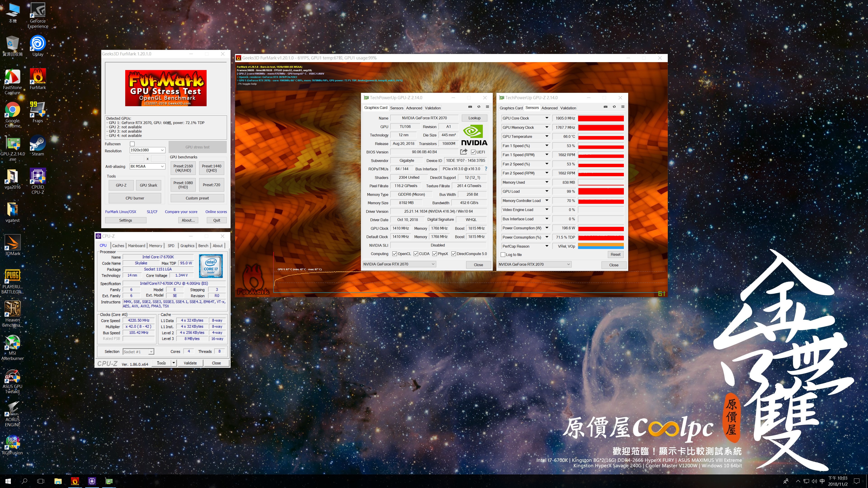This screenshot has width=868, height=488.
Task: Click the bus interface question mark in GPU-Z
Action: [486, 169]
